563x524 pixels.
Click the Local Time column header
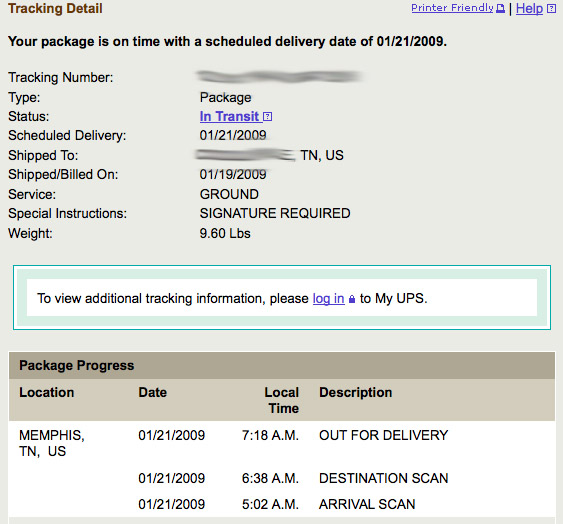pyautogui.click(x=282, y=400)
